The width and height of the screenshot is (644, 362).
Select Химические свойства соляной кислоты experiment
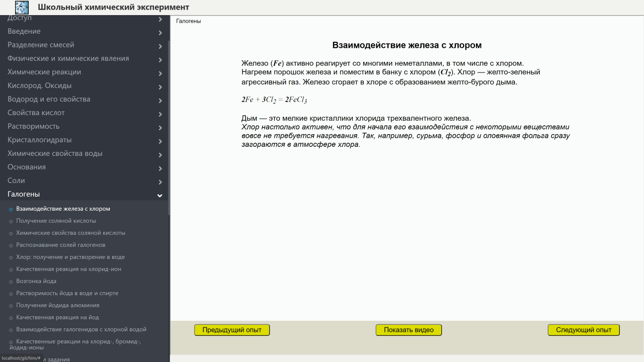[70, 233]
